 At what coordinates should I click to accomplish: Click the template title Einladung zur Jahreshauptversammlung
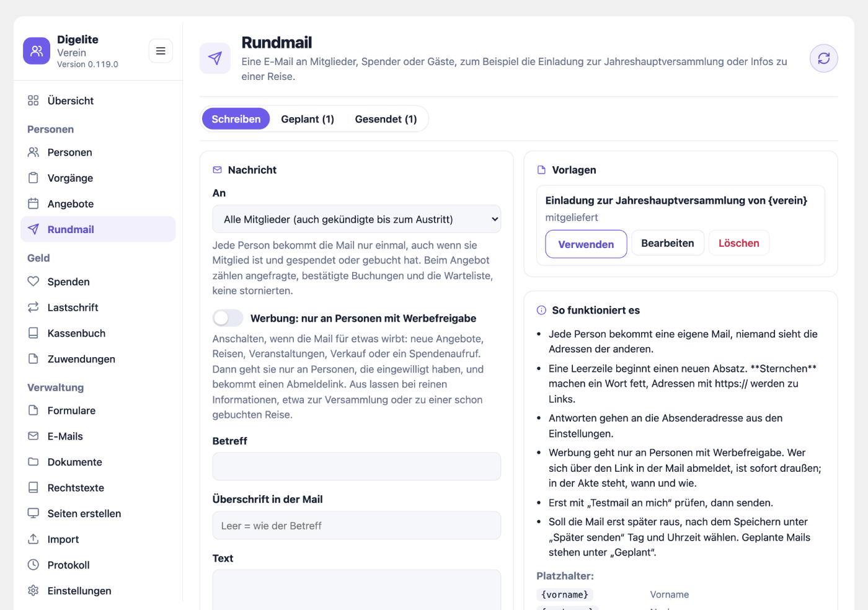pyautogui.click(x=676, y=200)
